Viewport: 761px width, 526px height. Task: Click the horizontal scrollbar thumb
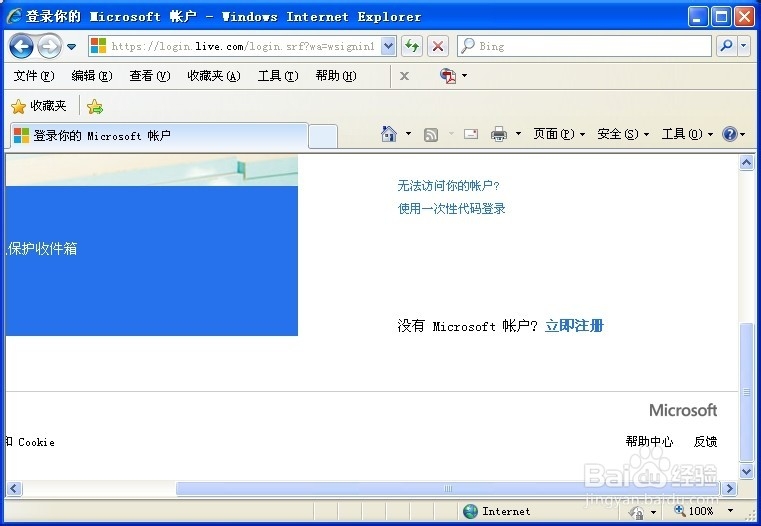coord(448,488)
